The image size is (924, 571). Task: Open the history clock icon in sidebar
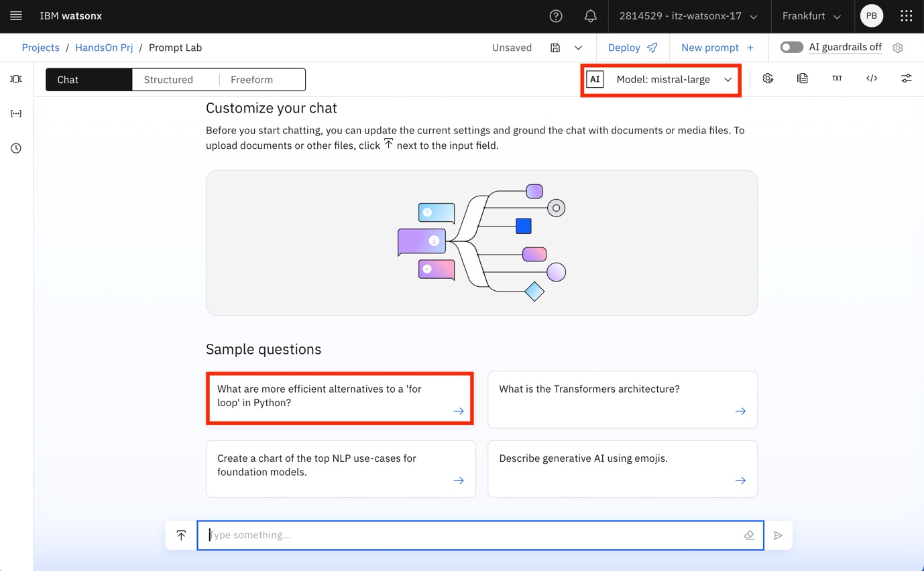tap(16, 148)
